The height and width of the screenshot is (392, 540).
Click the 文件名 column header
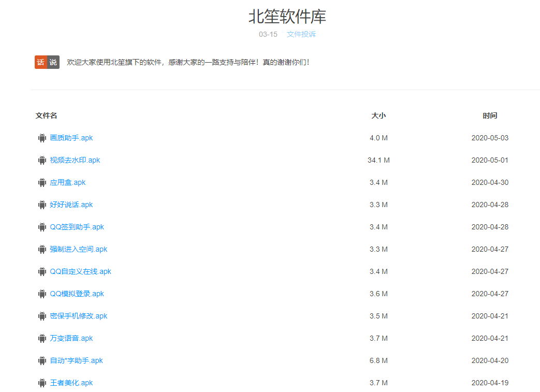pos(46,116)
